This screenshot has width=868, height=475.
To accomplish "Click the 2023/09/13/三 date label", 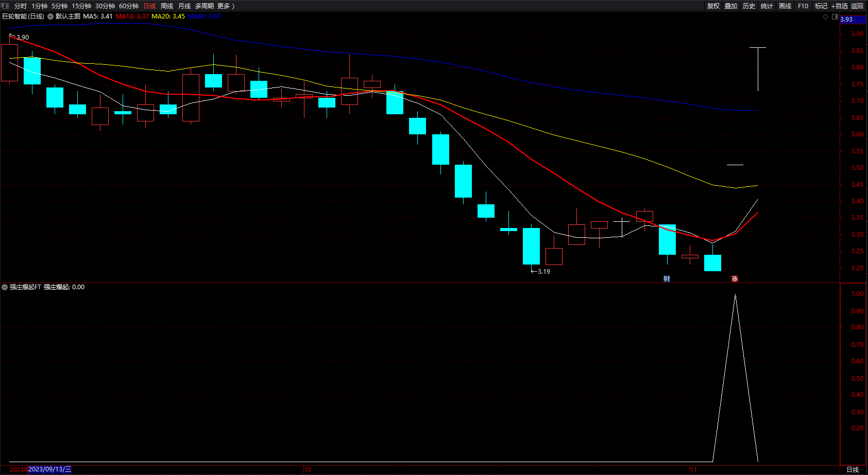I will [50, 469].
